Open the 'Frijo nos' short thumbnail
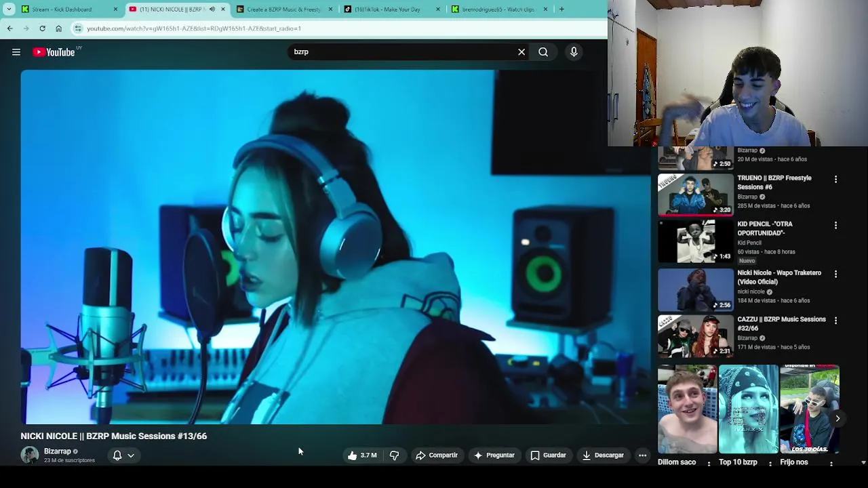This screenshot has height=488, width=868. click(810, 409)
